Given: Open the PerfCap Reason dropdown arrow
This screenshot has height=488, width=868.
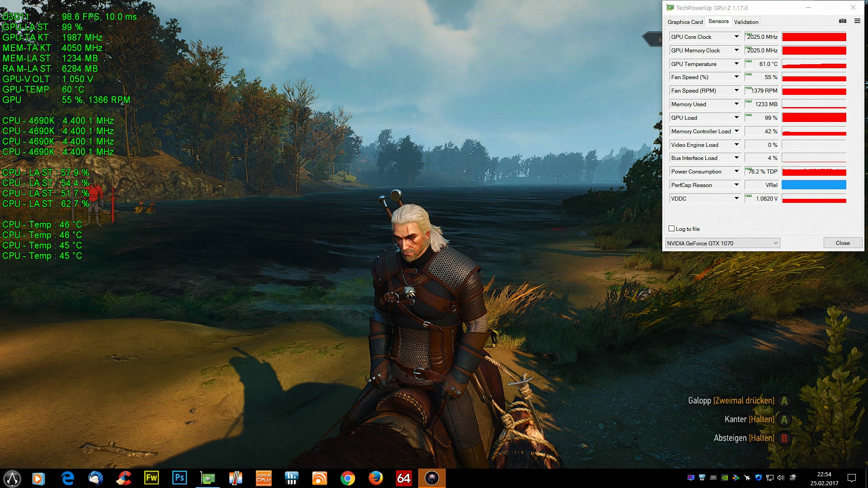Looking at the screenshot, I should tap(736, 185).
